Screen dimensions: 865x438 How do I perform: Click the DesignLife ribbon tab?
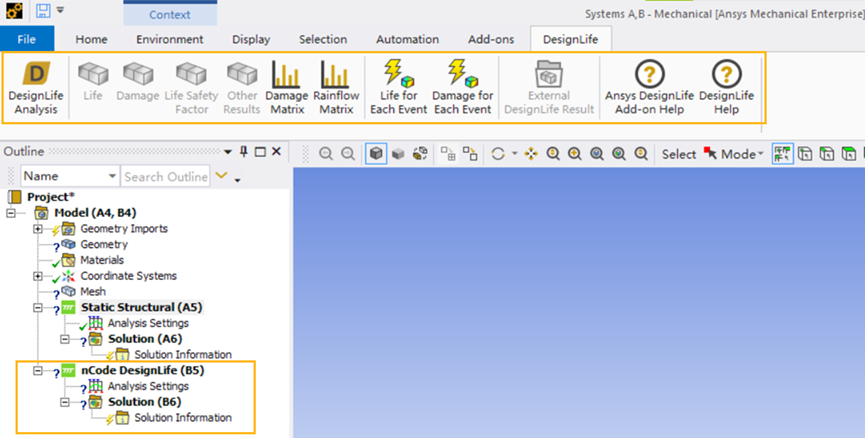coord(570,39)
